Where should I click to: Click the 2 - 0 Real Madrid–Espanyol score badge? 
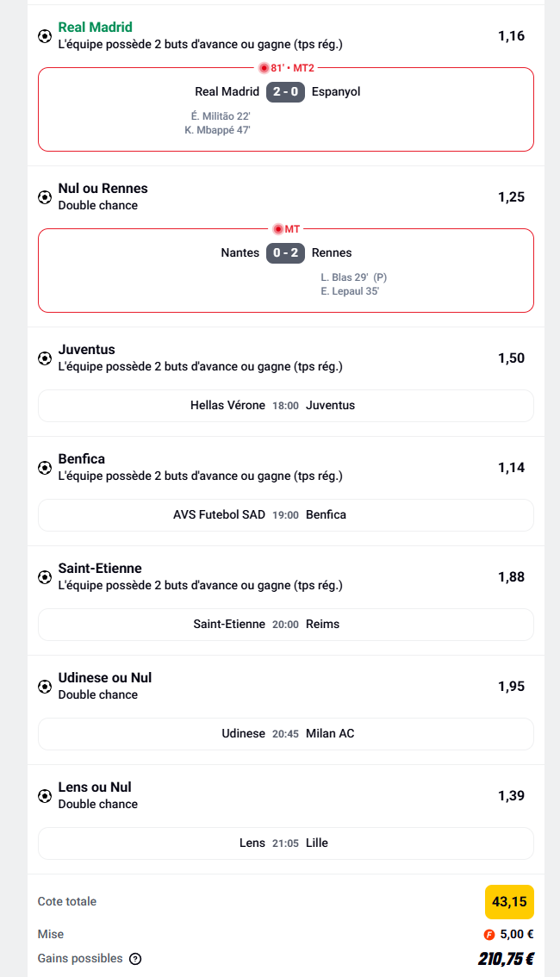coord(285,92)
